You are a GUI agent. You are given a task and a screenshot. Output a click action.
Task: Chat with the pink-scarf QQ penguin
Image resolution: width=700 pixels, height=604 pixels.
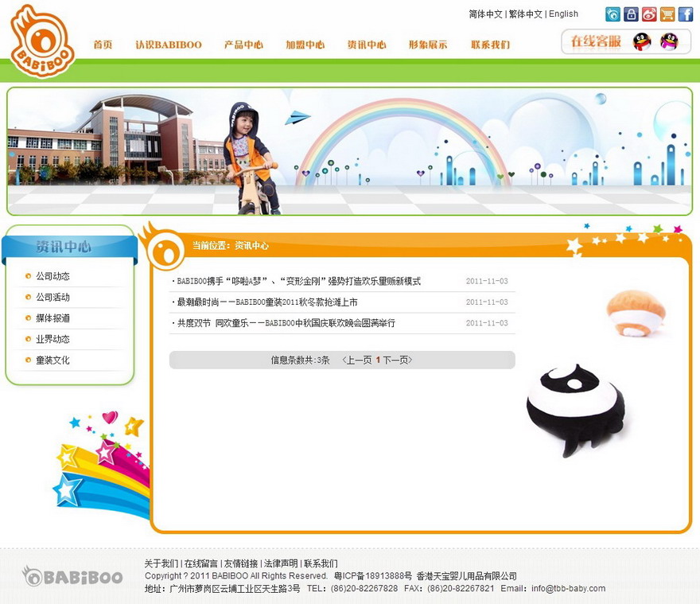point(669,42)
